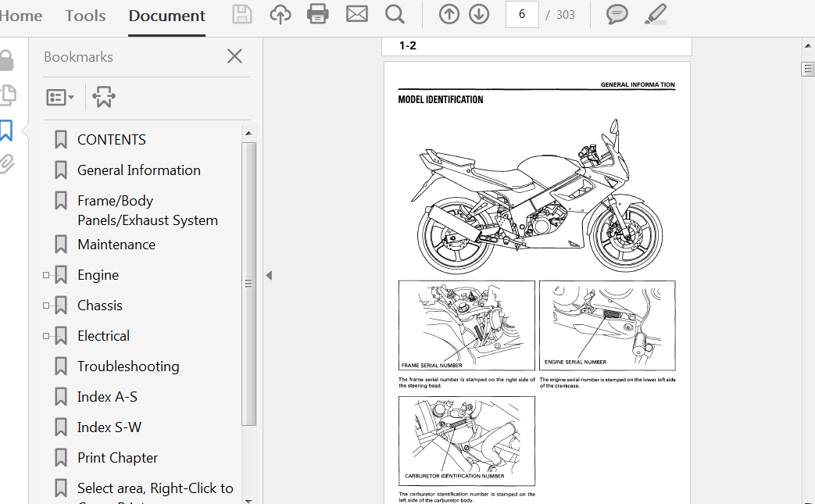
Task: Add a new bookmark icon
Action: [103, 97]
